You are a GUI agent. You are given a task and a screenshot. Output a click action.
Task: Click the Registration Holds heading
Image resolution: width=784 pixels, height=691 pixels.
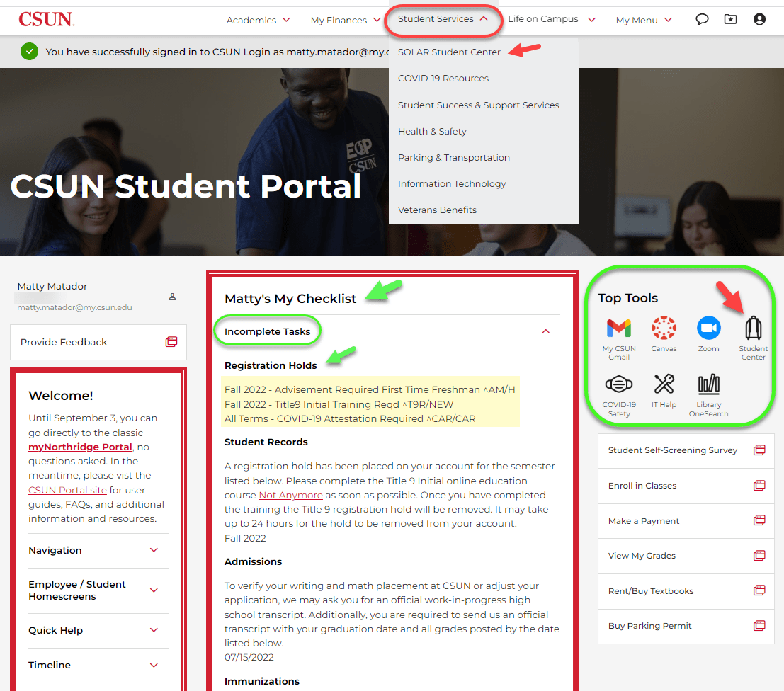point(271,365)
